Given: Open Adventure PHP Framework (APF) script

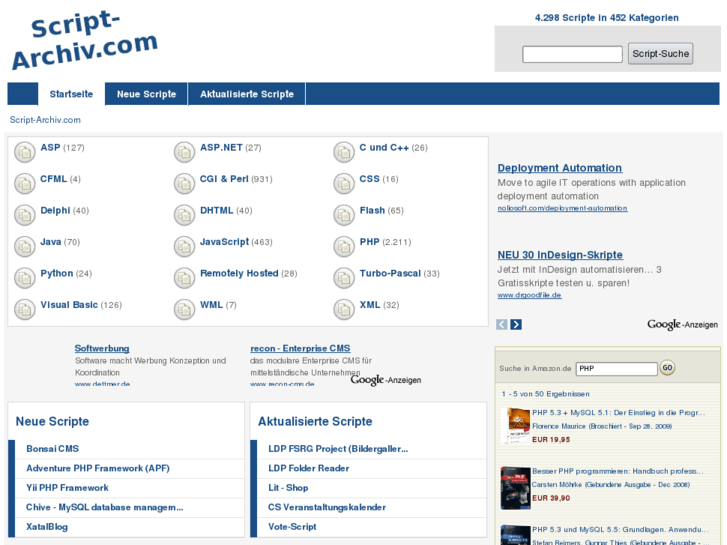Looking at the screenshot, I should tap(98, 468).
